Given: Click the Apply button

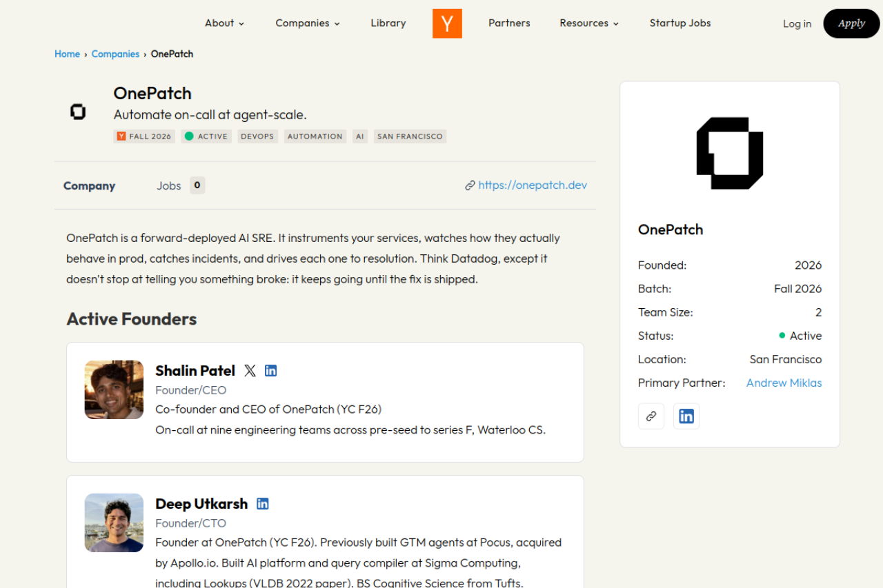Looking at the screenshot, I should click(851, 23).
